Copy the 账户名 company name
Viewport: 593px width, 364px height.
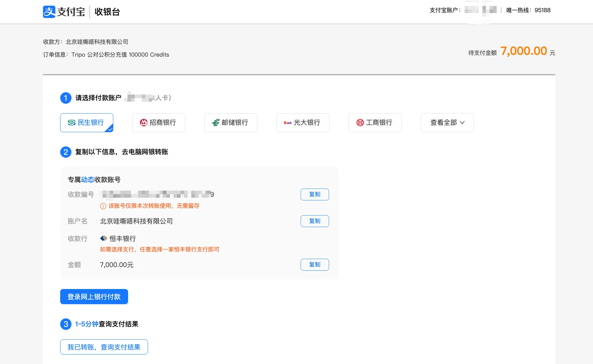[315, 221]
